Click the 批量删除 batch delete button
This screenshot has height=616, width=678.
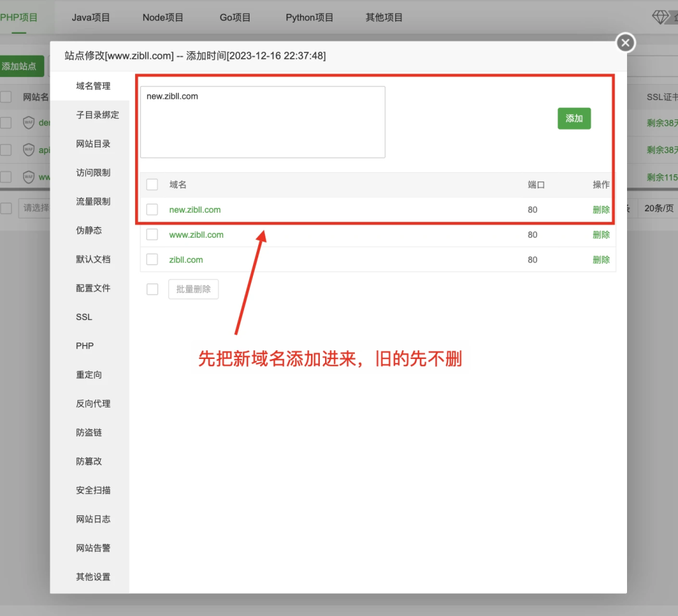(193, 289)
